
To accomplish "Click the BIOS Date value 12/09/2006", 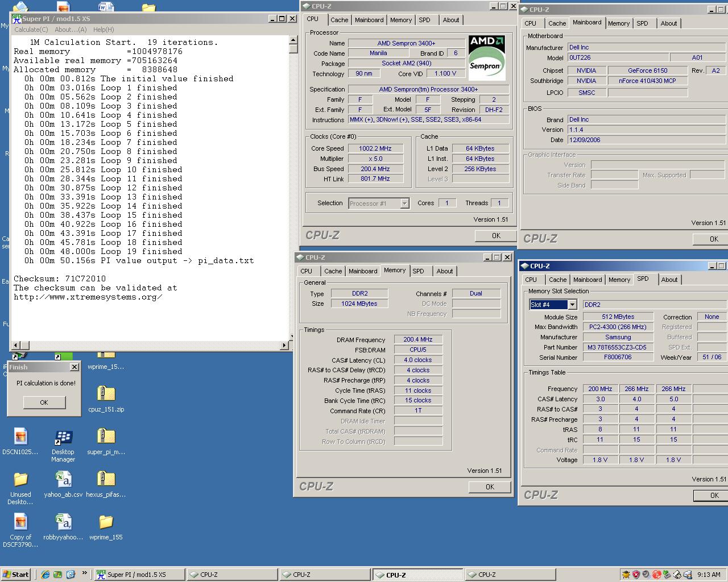I will tap(647, 140).
